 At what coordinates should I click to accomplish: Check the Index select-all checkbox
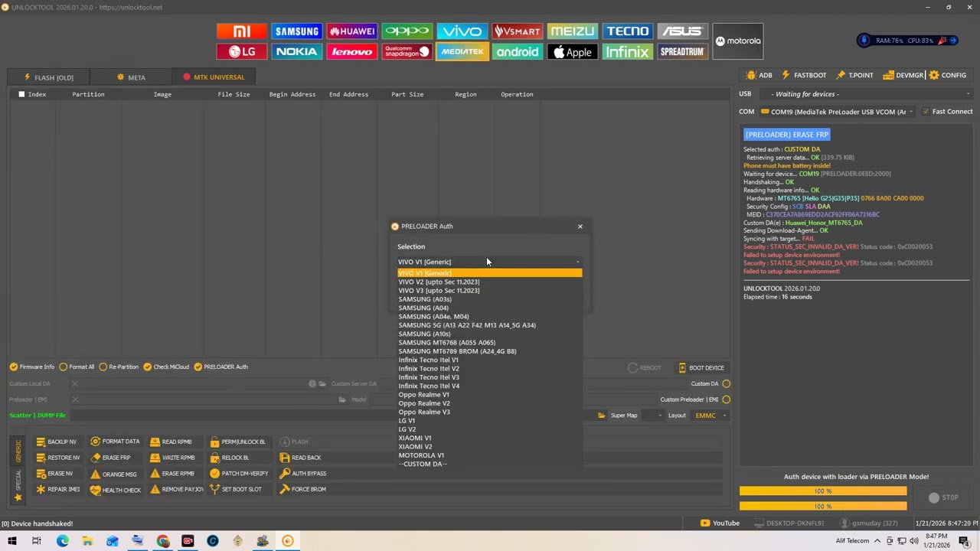tap(21, 94)
